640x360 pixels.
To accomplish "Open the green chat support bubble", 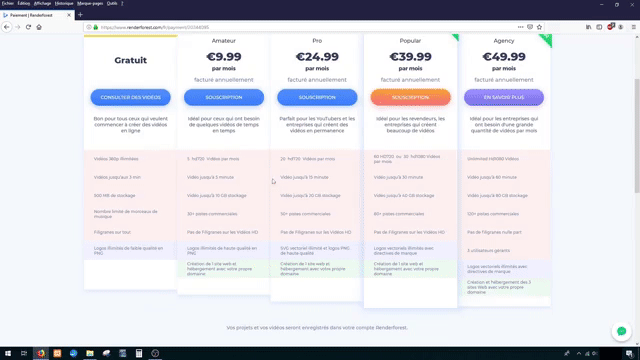I will [621, 331].
